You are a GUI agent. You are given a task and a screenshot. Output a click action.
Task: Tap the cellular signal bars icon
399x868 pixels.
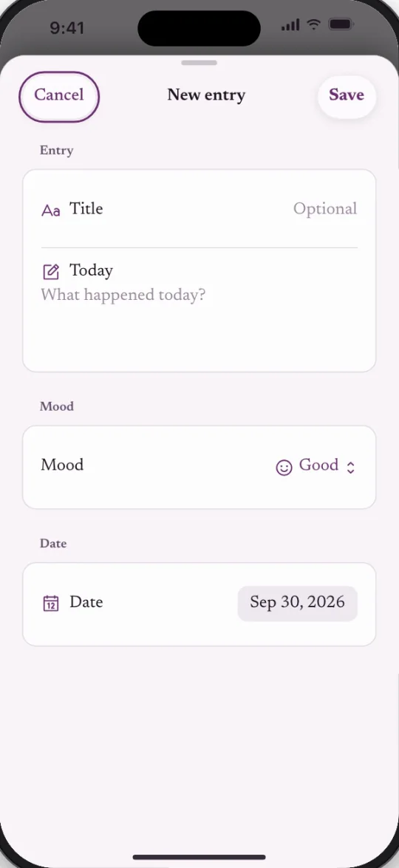point(290,25)
